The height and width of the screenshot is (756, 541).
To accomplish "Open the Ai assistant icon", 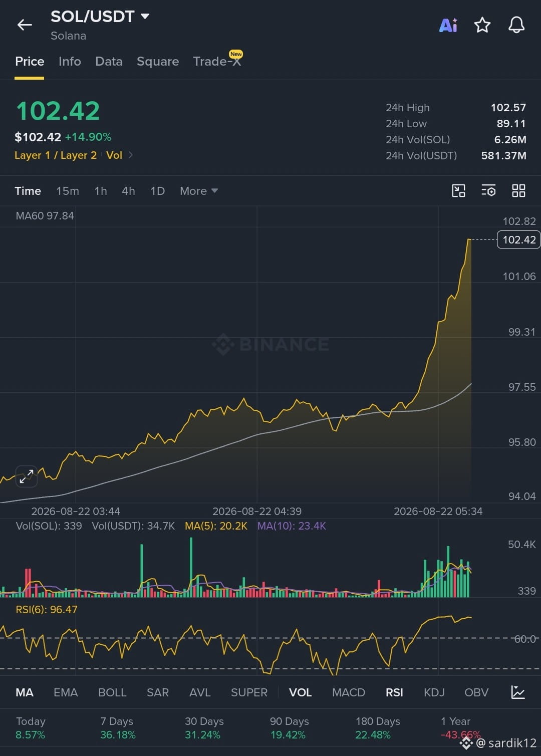I will click(x=448, y=25).
